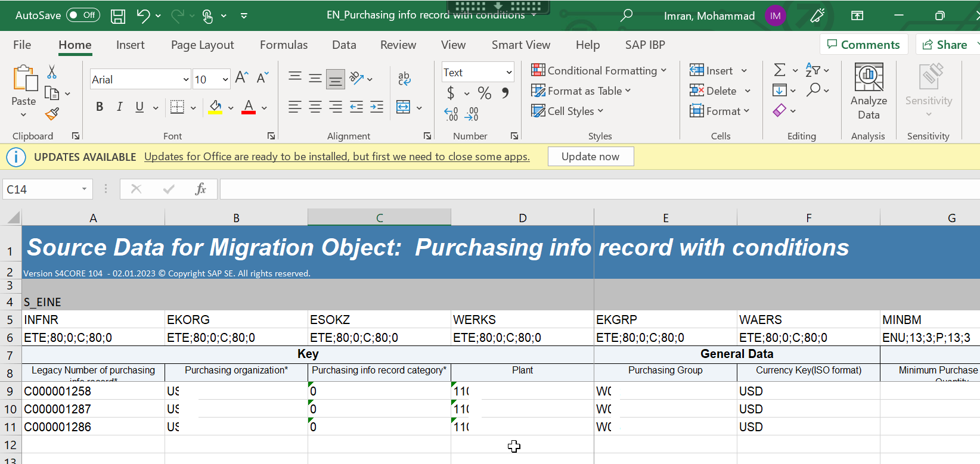
Task: Open the font size dropdown
Action: [x=225, y=80]
